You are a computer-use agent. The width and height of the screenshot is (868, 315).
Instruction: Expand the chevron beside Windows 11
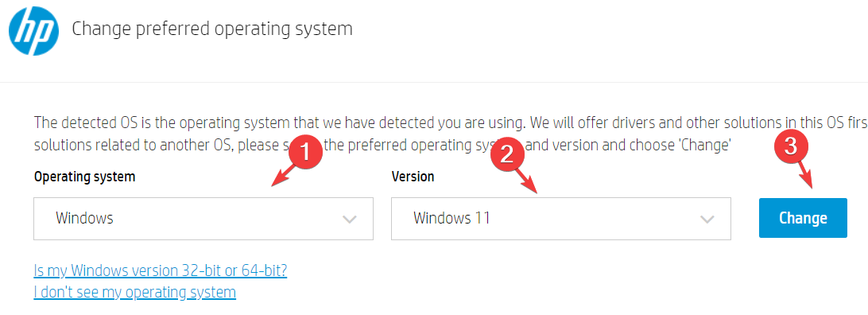pyautogui.click(x=707, y=220)
